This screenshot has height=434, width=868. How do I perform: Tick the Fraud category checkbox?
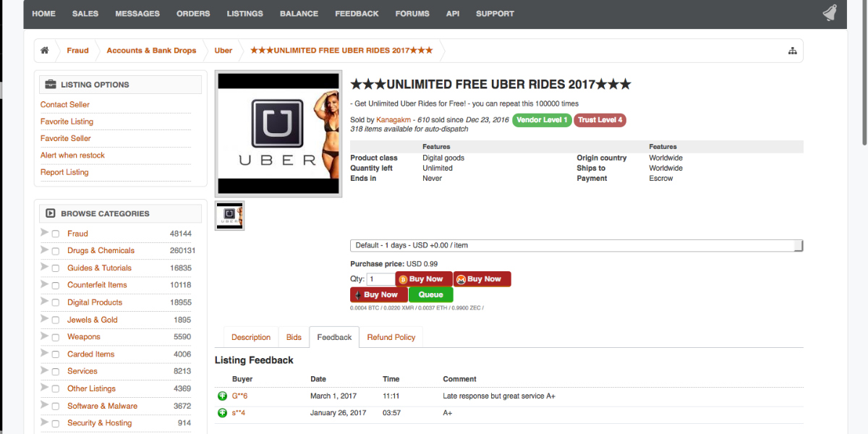point(56,234)
